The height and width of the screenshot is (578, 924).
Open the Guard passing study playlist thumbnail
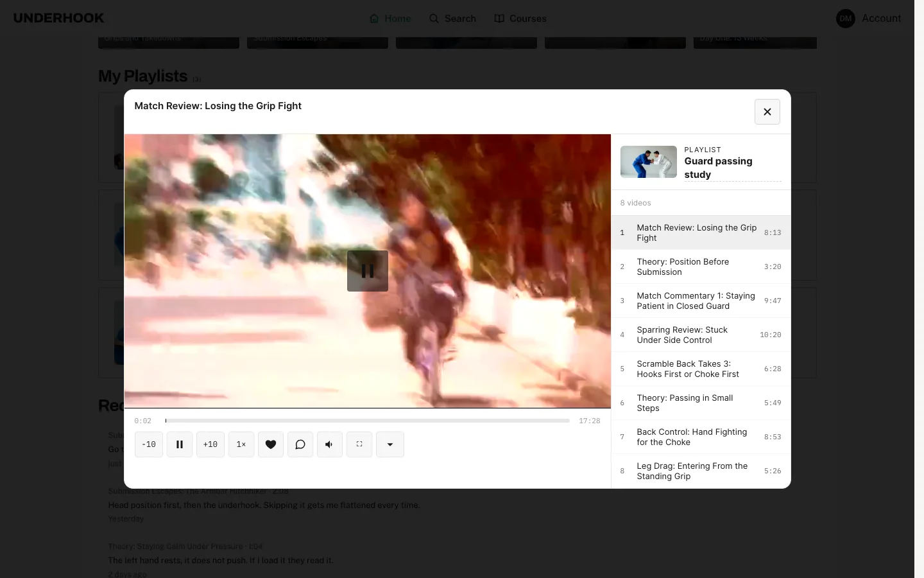point(649,162)
